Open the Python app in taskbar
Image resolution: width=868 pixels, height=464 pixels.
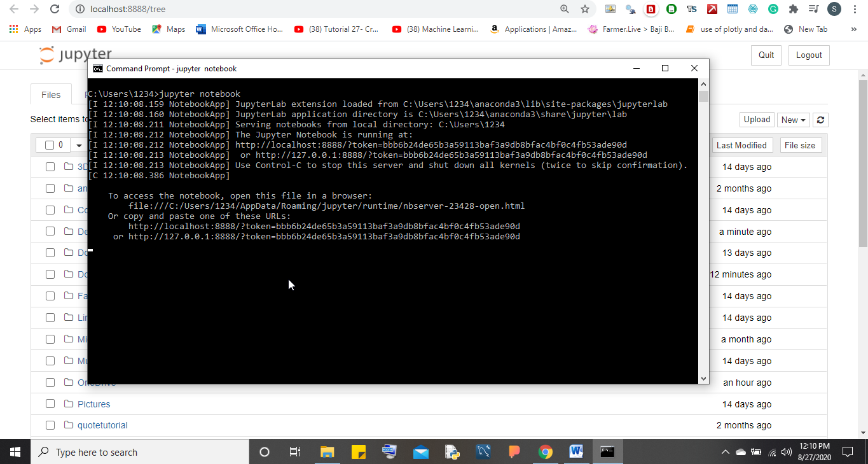(451, 452)
